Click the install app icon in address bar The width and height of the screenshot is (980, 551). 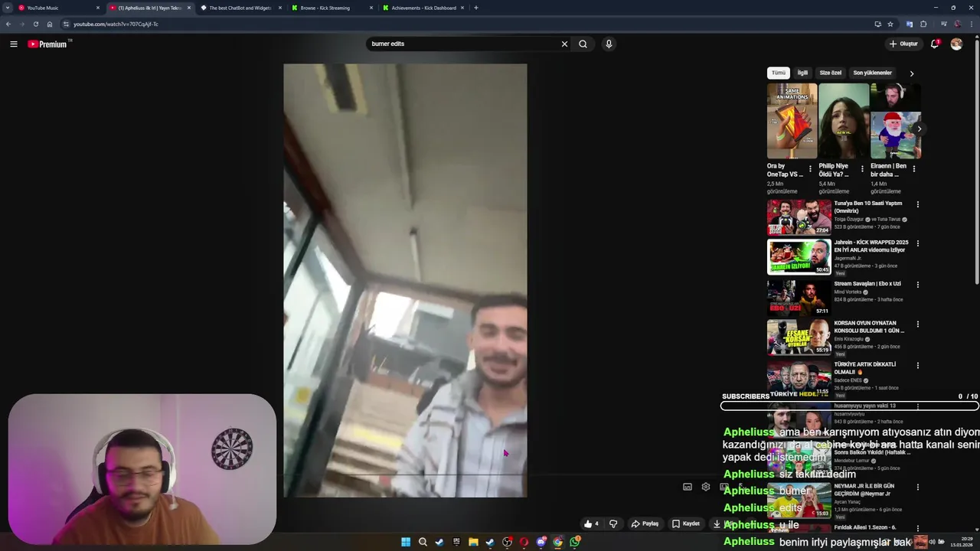pos(877,24)
